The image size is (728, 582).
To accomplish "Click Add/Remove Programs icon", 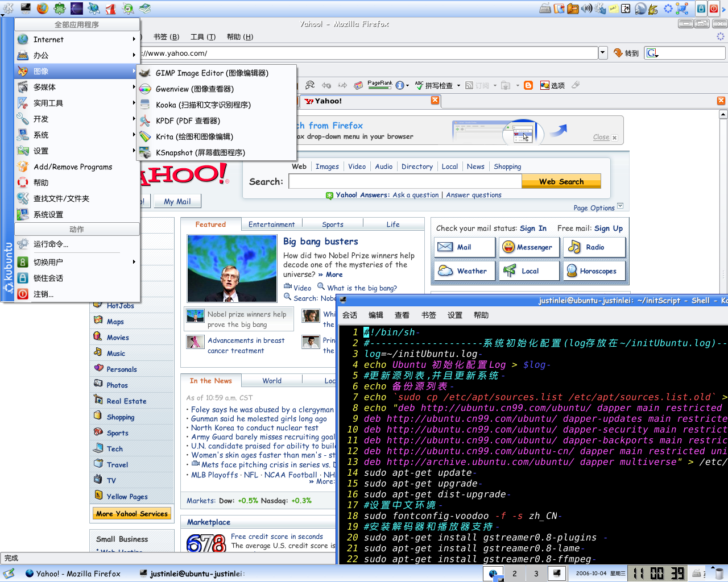I will 23,167.
